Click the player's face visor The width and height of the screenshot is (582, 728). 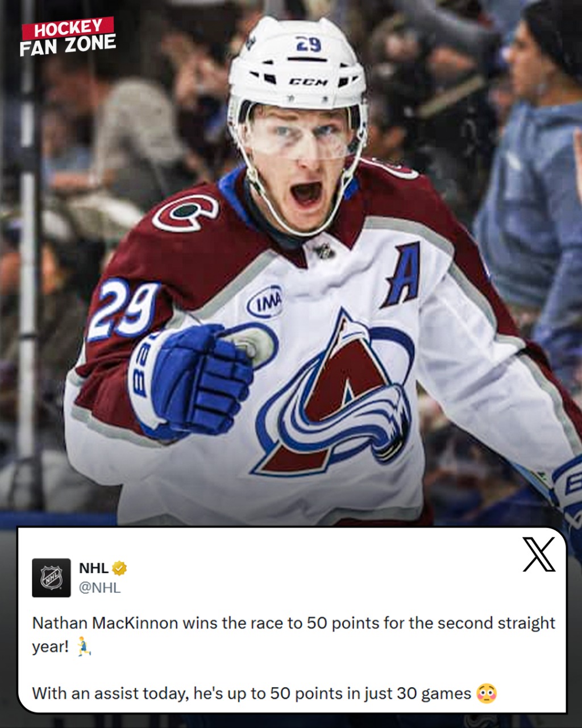click(300, 135)
